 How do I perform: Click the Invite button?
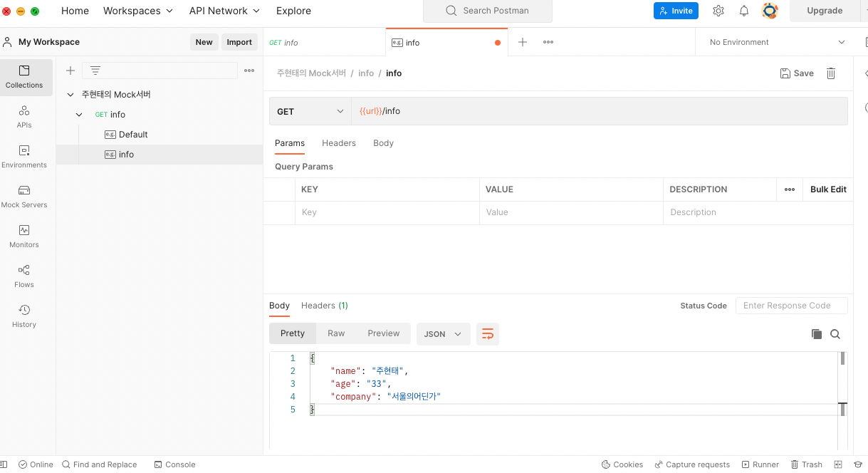(676, 11)
